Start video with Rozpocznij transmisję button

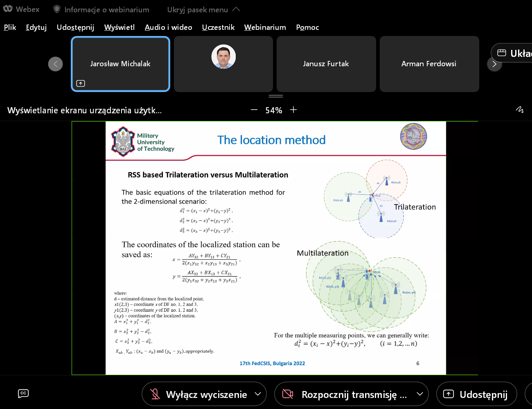346,394
